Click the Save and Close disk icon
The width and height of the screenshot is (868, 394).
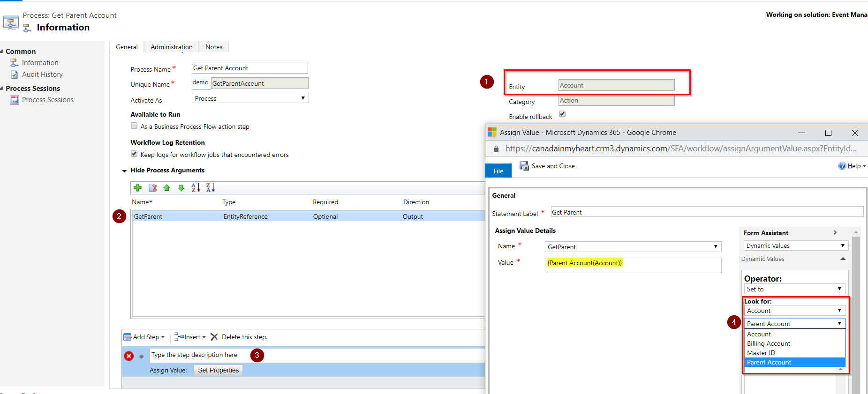pyautogui.click(x=524, y=166)
